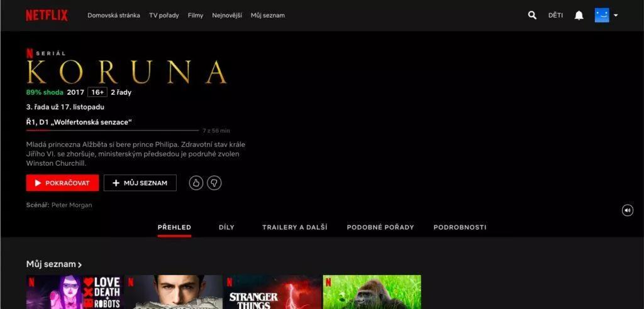Open TV pořady in navigation

pyautogui.click(x=164, y=16)
